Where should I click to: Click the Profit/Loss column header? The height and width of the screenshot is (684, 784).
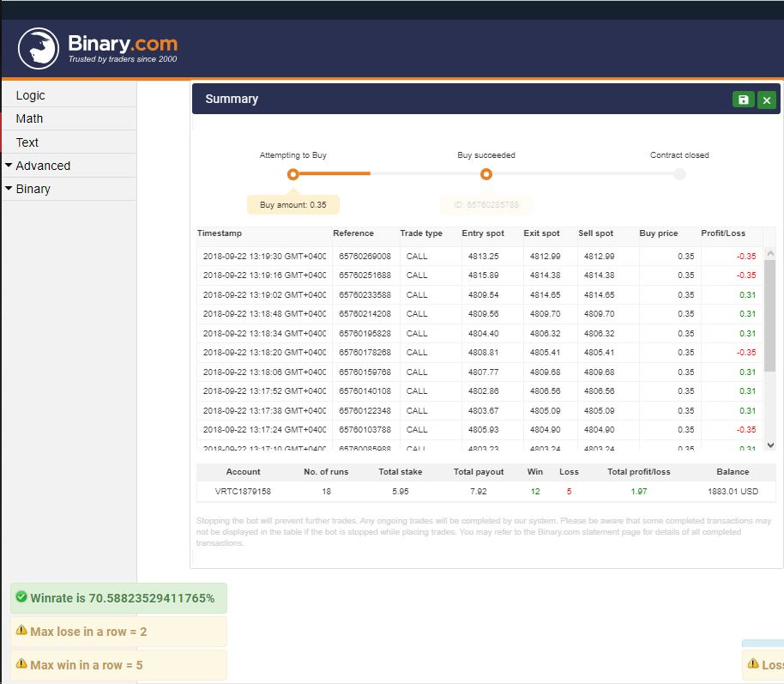tap(723, 233)
